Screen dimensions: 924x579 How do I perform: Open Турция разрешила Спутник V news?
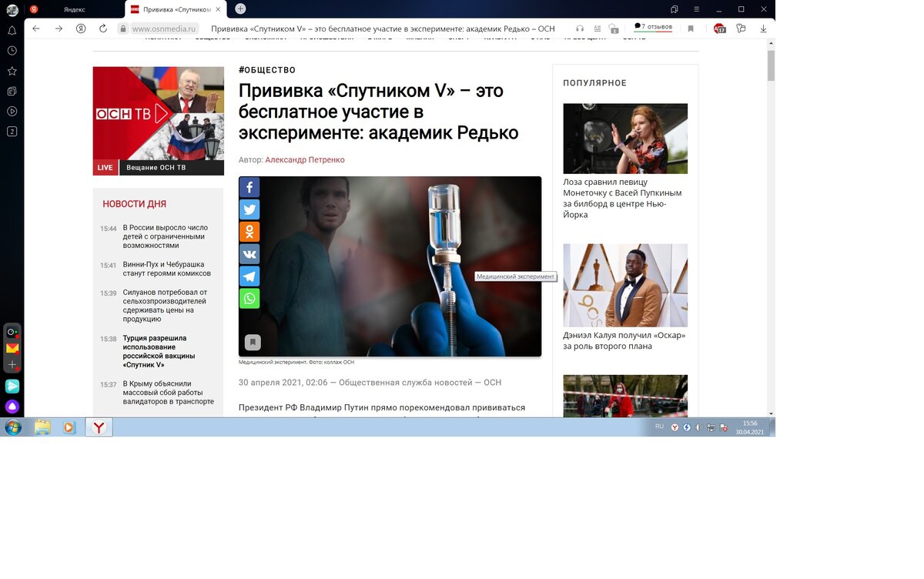point(159,351)
